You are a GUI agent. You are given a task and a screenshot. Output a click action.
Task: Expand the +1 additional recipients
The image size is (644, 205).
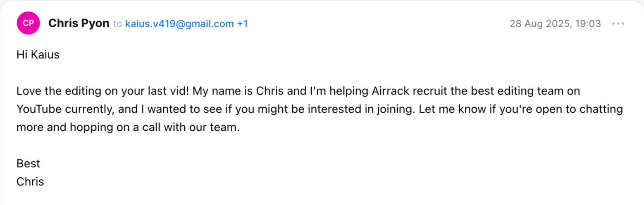tap(242, 24)
